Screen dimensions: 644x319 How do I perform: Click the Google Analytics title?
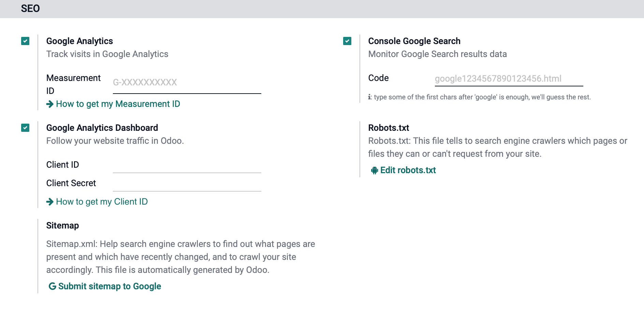coord(79,41)
